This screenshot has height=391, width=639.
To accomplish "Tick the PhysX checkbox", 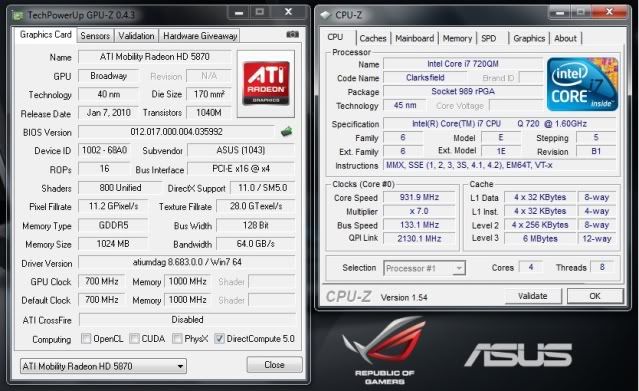I will pyautogui.click(x=177, y=338).
